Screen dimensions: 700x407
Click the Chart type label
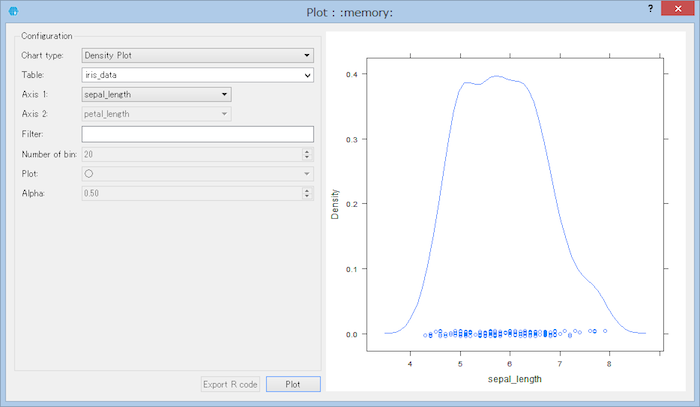point(42,55)
